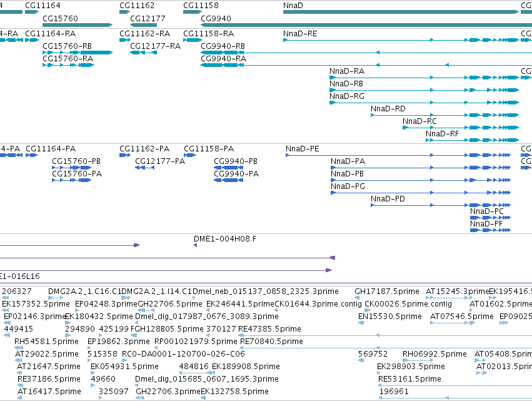Select transcript NnaD-RF
Viewport: 532px width, 401px height.
(472, 140)
